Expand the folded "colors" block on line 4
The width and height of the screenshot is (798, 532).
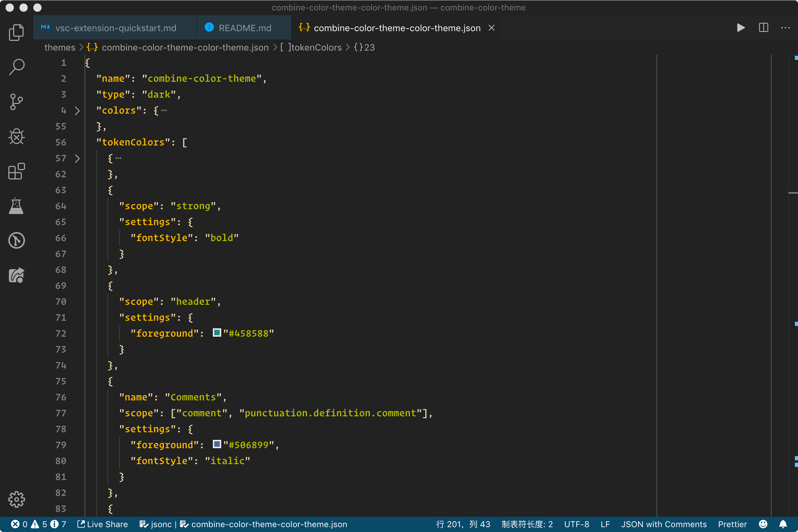[77, 111]
